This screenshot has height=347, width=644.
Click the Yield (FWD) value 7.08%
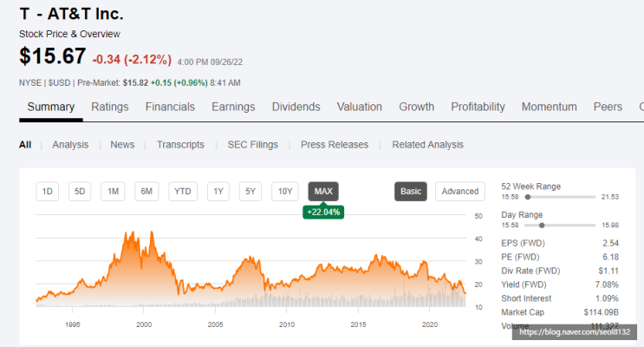tap(607, 285)
